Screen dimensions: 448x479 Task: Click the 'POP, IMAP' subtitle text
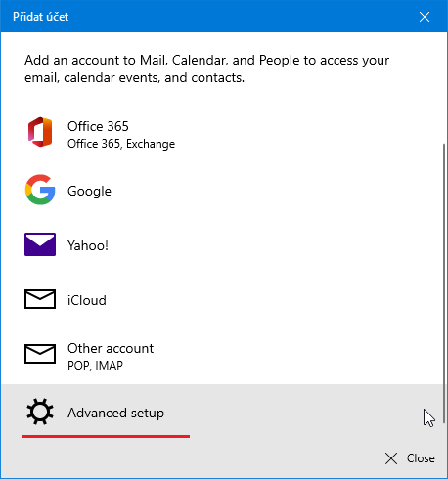[95, 366]
